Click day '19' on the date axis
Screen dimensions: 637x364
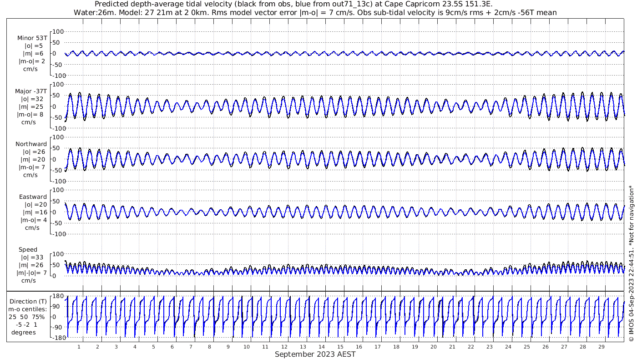click(415, 346)
